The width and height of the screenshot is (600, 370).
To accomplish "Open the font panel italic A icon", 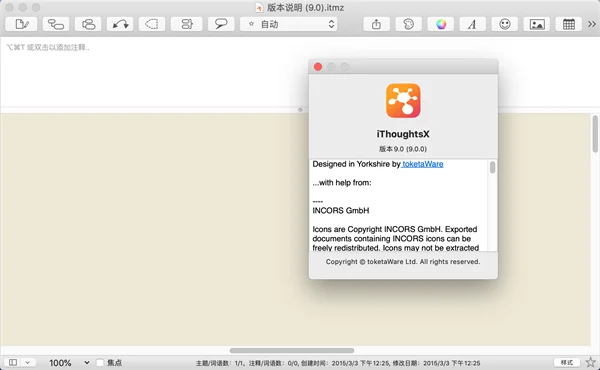I will (473, 24).
